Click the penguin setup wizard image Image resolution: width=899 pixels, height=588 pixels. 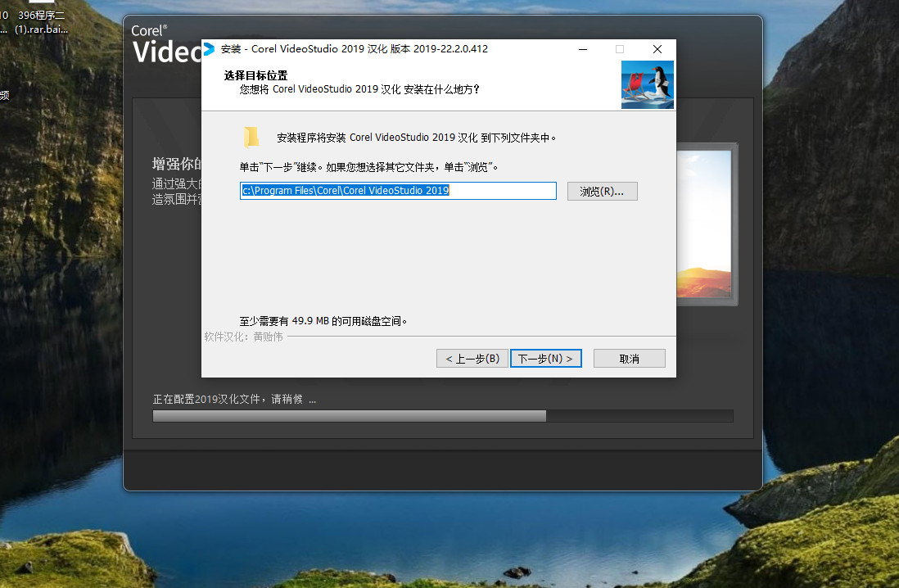[648, 85]
